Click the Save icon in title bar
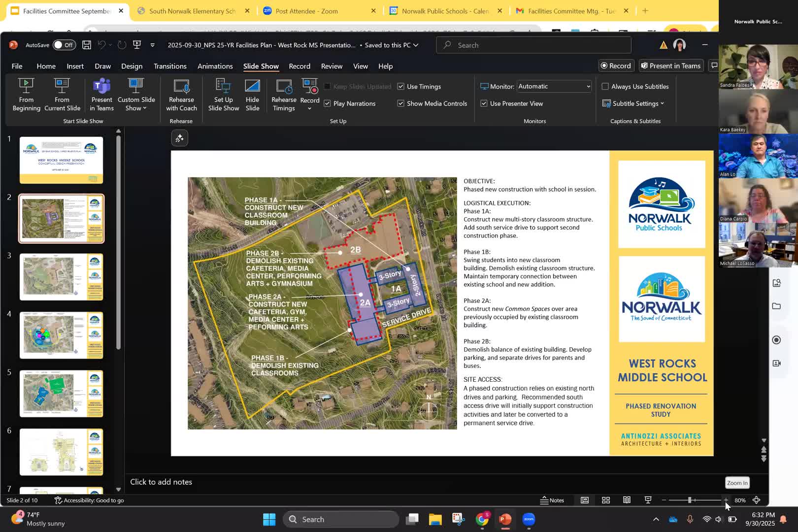This screenshot has width=798, height=532. 87,45
